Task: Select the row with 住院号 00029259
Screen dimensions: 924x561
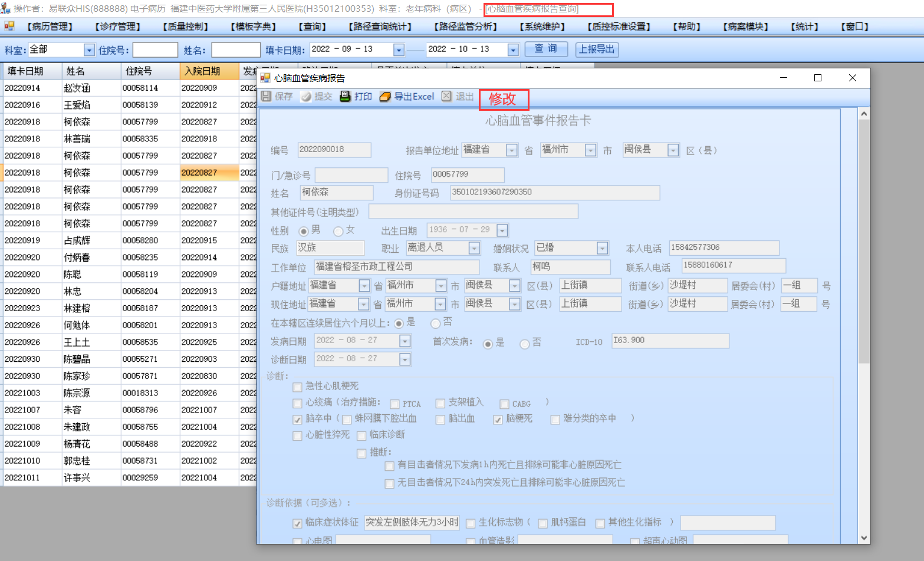Action: [129, 478]
